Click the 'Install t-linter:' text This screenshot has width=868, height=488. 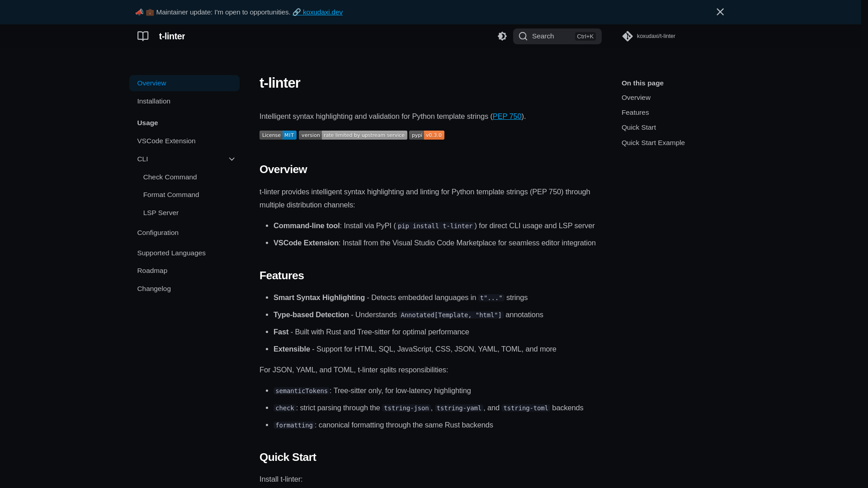[x=281, y=479]
